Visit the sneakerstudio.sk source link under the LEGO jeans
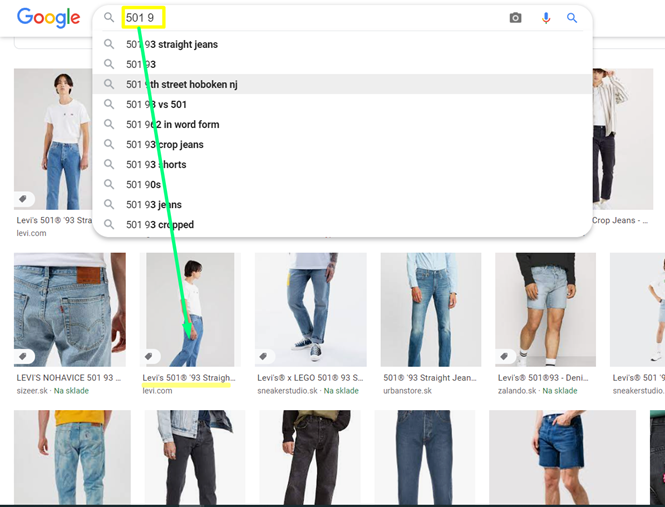The image size is (665, 507). tap(287, 391)
